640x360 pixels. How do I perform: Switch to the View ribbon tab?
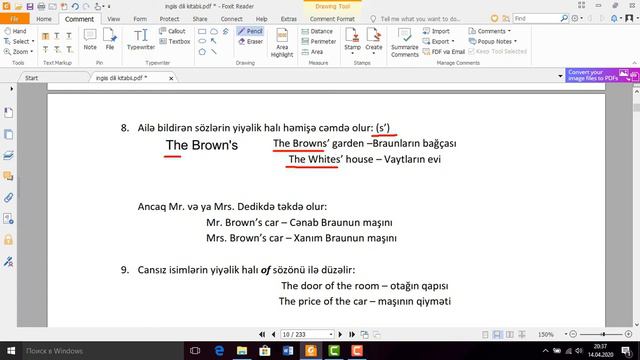113,19
